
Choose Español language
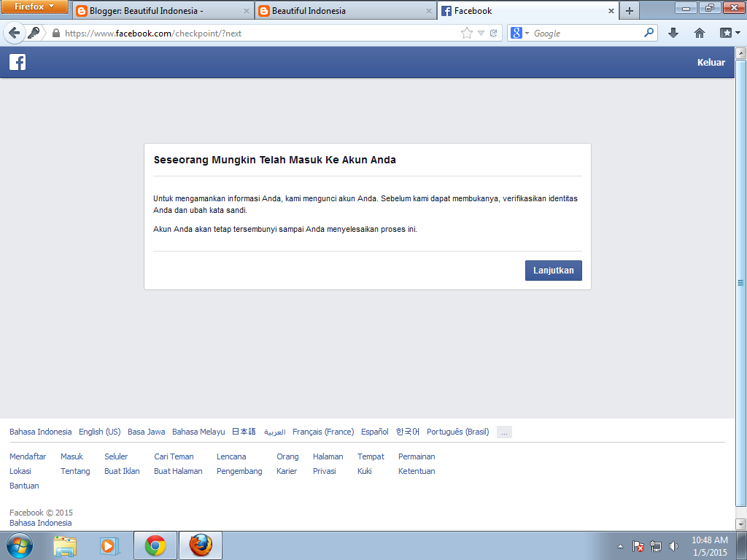pos(375,432)
